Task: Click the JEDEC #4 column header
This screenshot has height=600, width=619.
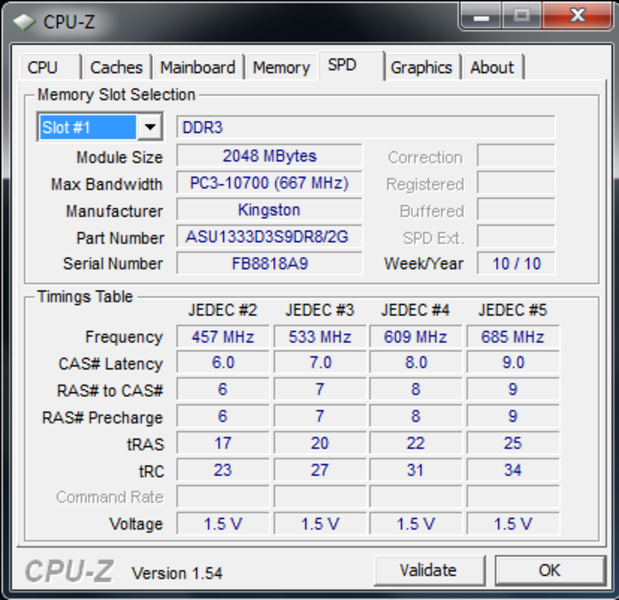Action: pyautogui.click(x=415, y=310)
